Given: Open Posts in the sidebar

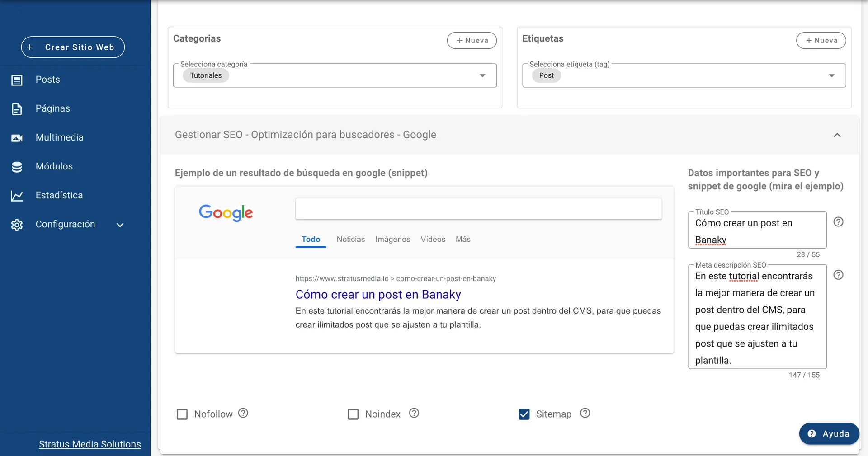Looking at the screenshot, I should 48,80.
